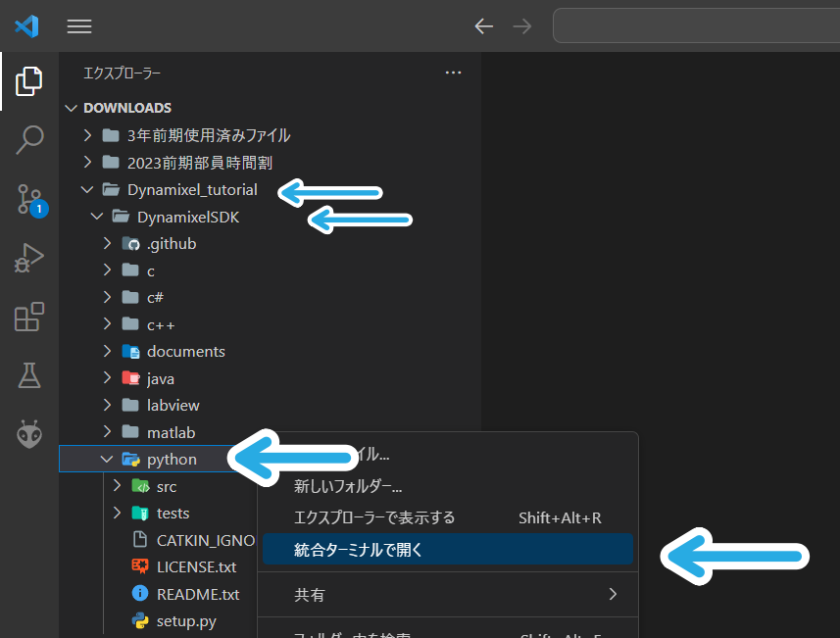The image size is (840, 638).
Task: Expand the c++ folder chevron
Action: click(107, 324)
